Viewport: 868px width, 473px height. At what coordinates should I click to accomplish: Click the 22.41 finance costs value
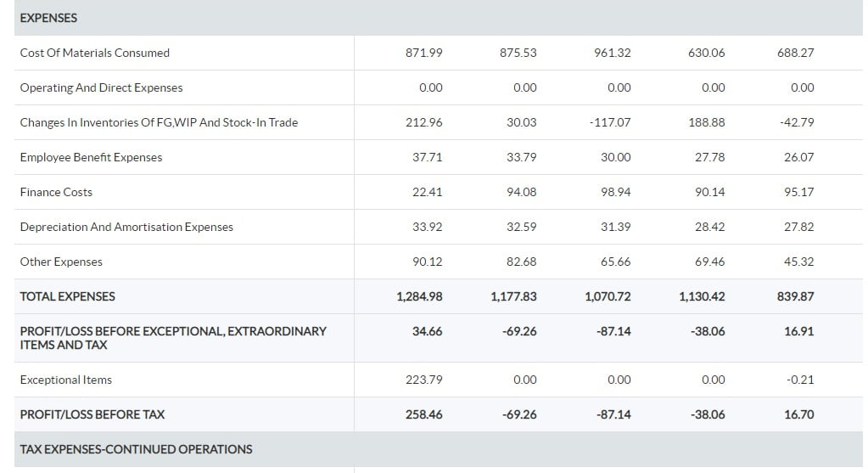(427, 192)
